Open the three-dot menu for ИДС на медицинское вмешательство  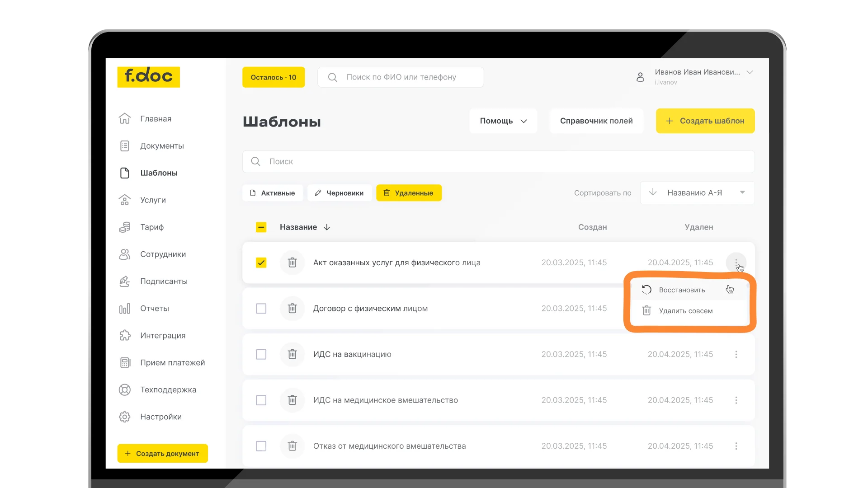[x=736, y=400]
